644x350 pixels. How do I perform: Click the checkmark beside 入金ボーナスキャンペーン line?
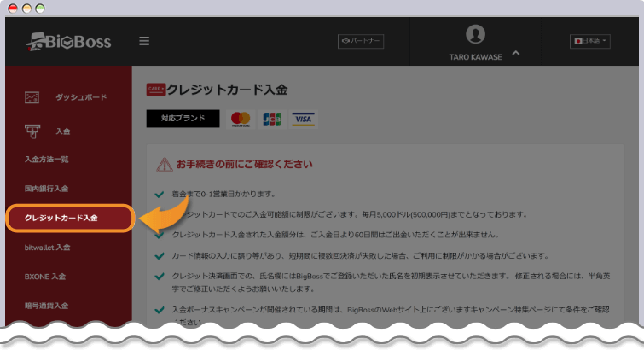point(160,310)
